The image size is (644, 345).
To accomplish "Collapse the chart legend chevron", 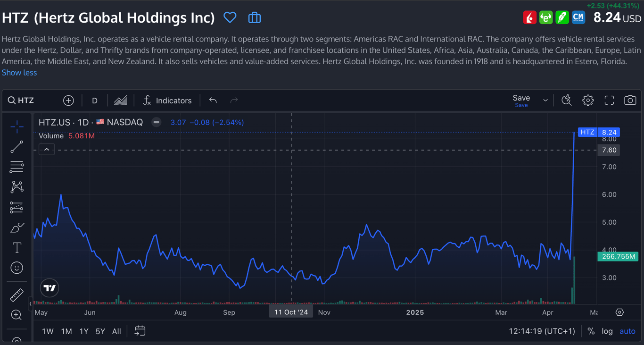I will tap(47, 150).
